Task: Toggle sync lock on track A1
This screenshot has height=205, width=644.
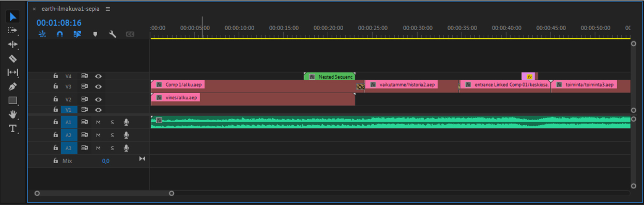Action: [x=85, y=122]
